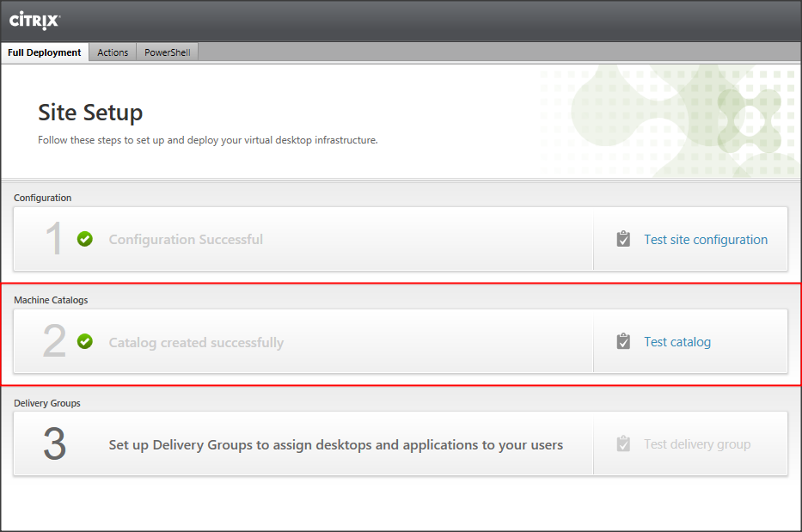
Task: Run Test site configuration
Action: click(706, 240)
